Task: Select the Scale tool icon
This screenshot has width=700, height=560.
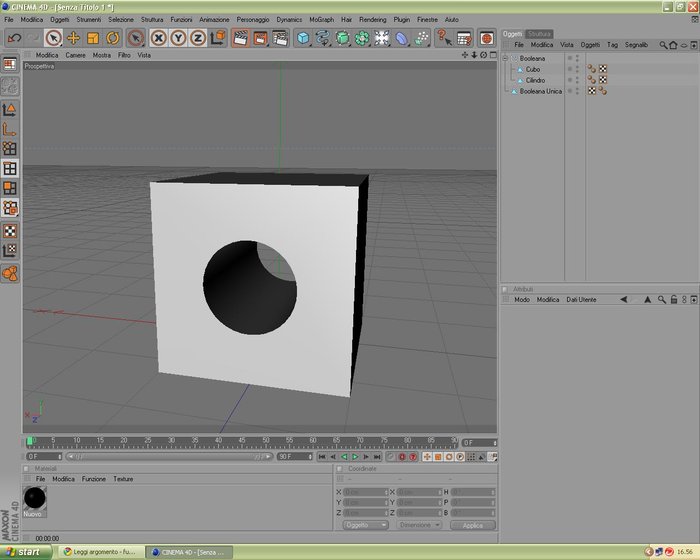Action: click(x=93, y=38)
